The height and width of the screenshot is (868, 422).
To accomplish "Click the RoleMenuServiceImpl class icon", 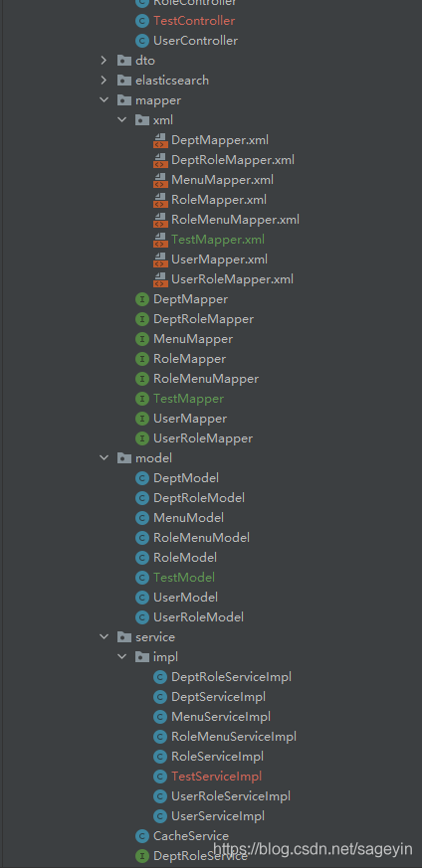I will tap(160, 737).
